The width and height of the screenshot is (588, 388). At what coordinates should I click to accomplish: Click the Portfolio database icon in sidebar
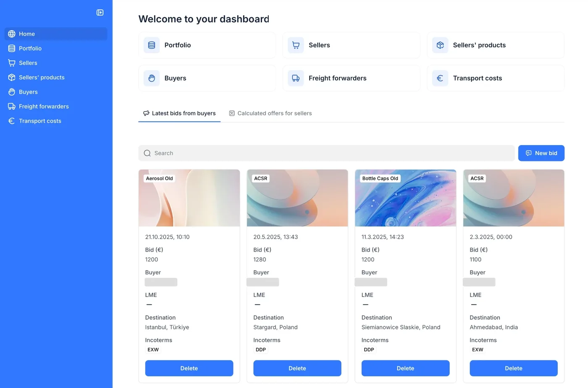click(x=12, y=48)
